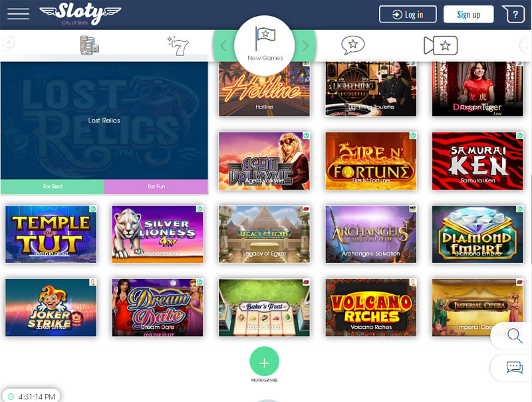Go to next category with right chevron

click(x=305, y=46)
